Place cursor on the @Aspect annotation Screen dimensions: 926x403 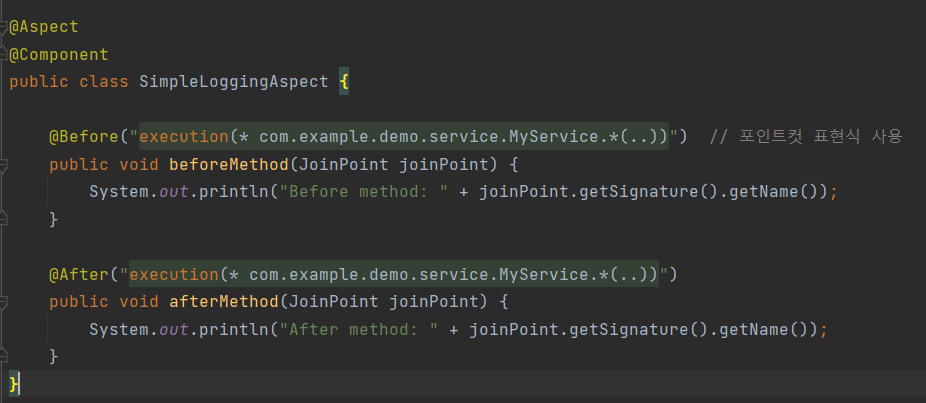click(x=44, y=27)
